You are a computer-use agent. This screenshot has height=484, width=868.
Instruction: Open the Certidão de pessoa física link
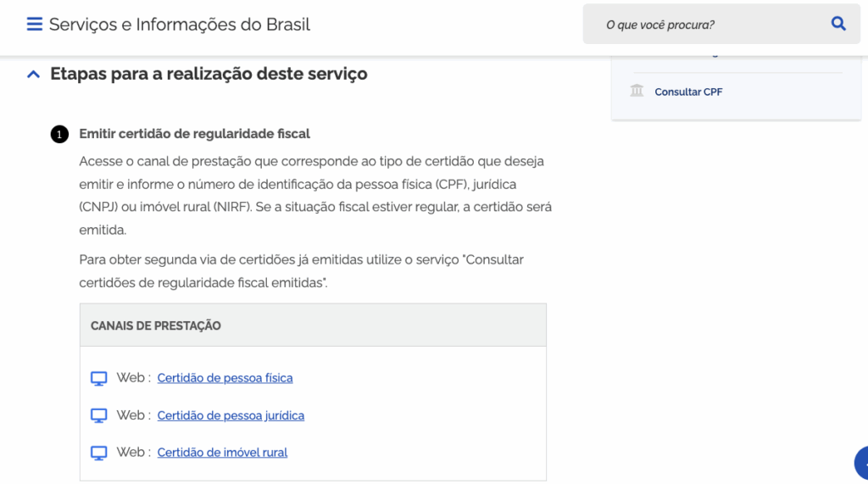pyautogui.click(x=225, y=378)
